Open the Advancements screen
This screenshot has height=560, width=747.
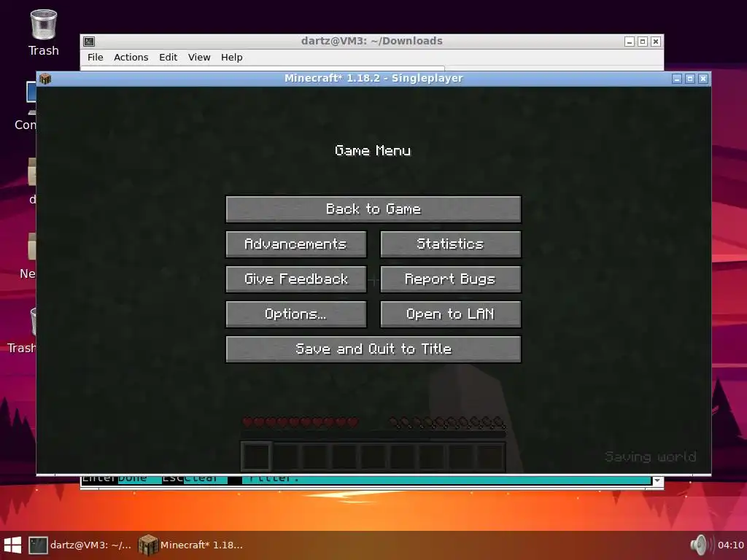(296, 244)
